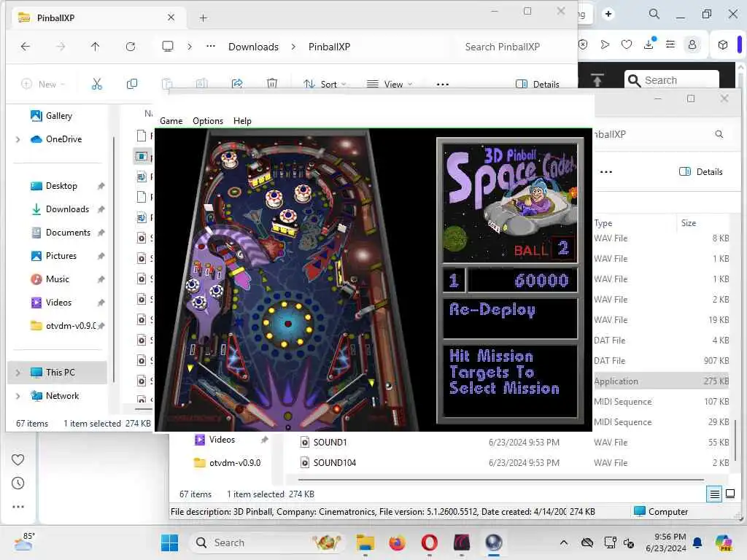Screen dimensions: 747x560
Task: Cut the selected file with scissors icon
Action: tap(97, 85)
